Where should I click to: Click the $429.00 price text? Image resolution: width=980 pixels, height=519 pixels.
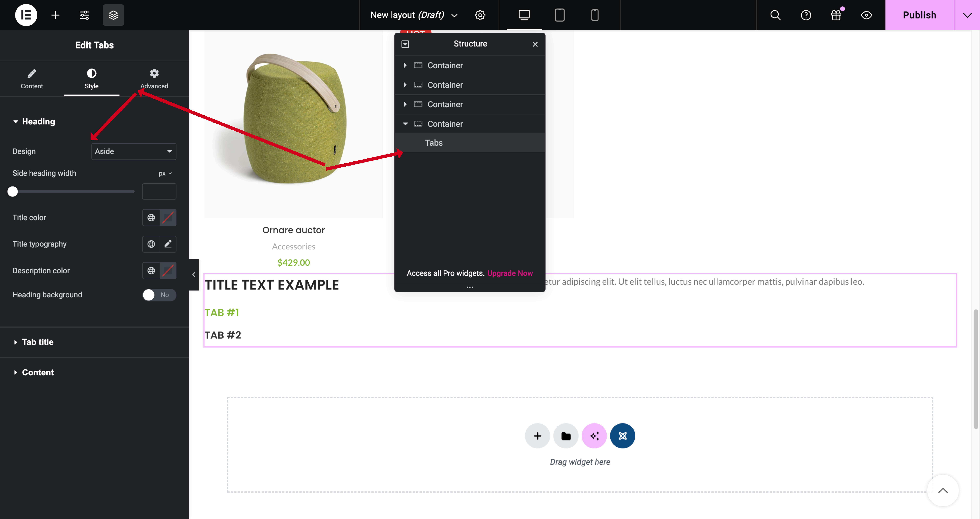pyautogui.click(x=294, y=263)
